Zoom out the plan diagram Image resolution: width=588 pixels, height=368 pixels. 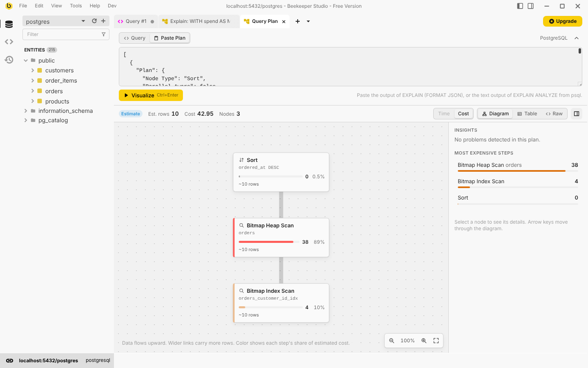[x=392, y=341]
